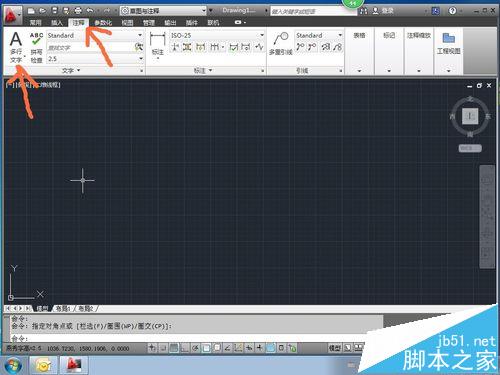Click the Save icon in quick access toolbar
The image size is (500, 375).
(x=55, y=11)
